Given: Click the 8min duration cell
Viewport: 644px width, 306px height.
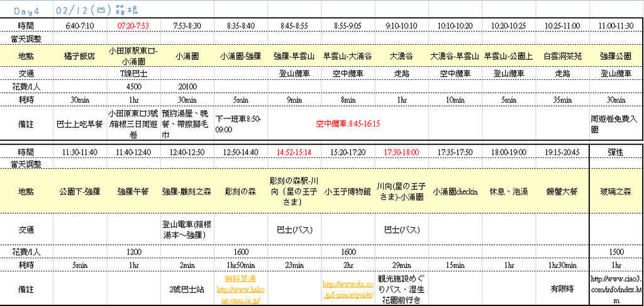Looking at the screenshot, I should 348,100.
